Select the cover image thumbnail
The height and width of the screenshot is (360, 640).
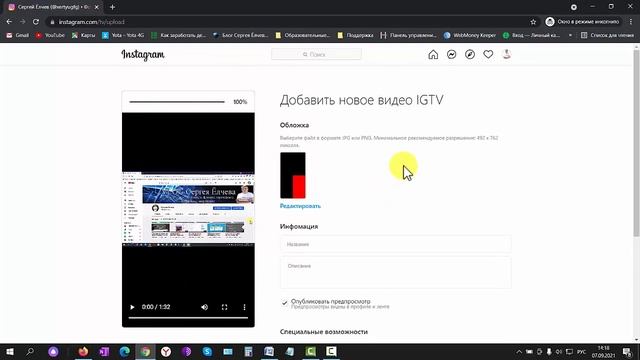tap(293, 176)
